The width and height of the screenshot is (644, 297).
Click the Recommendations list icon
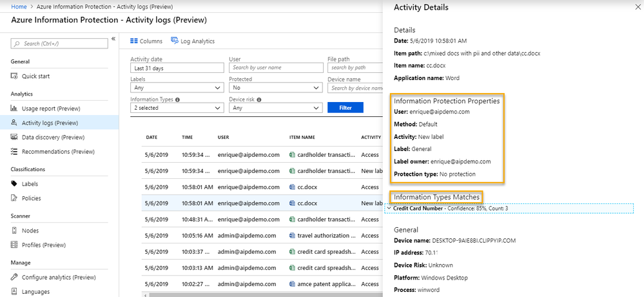15,152
